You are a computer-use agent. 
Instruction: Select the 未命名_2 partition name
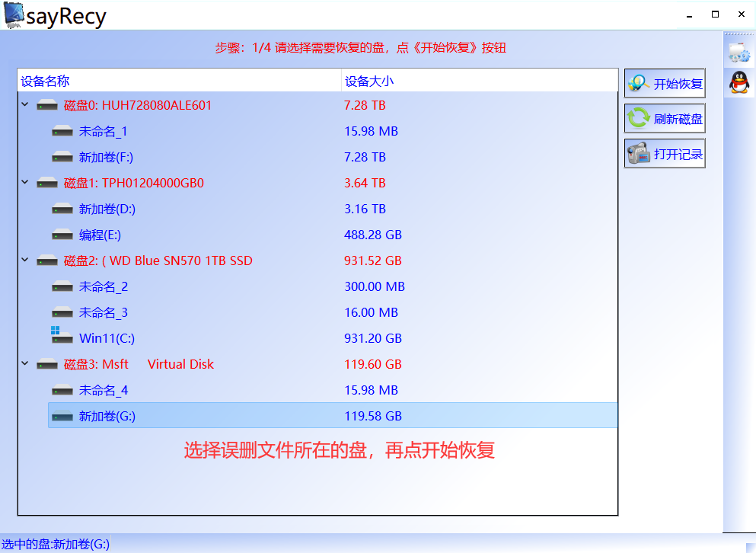104,286
